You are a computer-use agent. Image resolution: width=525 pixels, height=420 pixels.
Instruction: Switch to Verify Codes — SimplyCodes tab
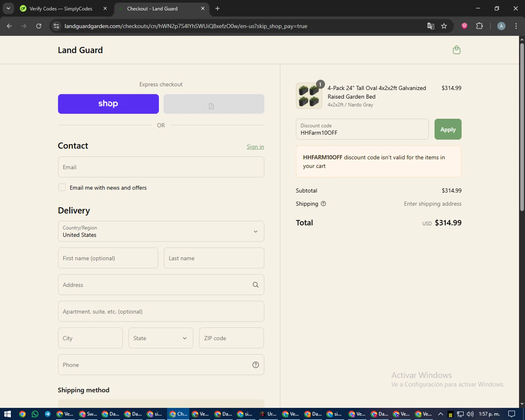[60, 8]
